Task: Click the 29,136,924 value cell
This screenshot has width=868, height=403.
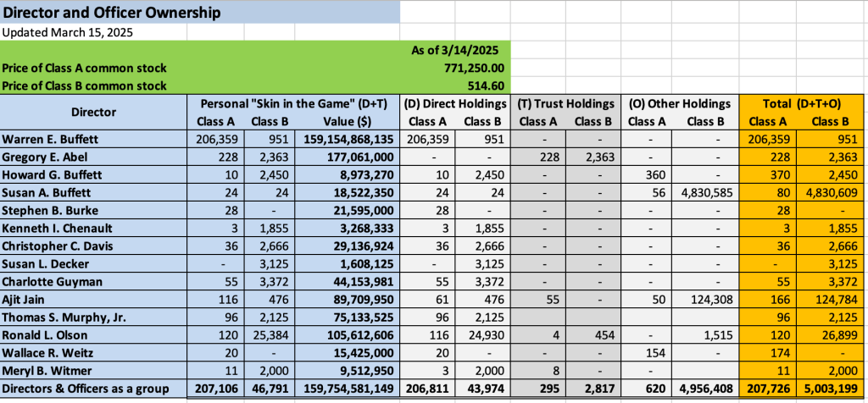Action: pos(347,246)
